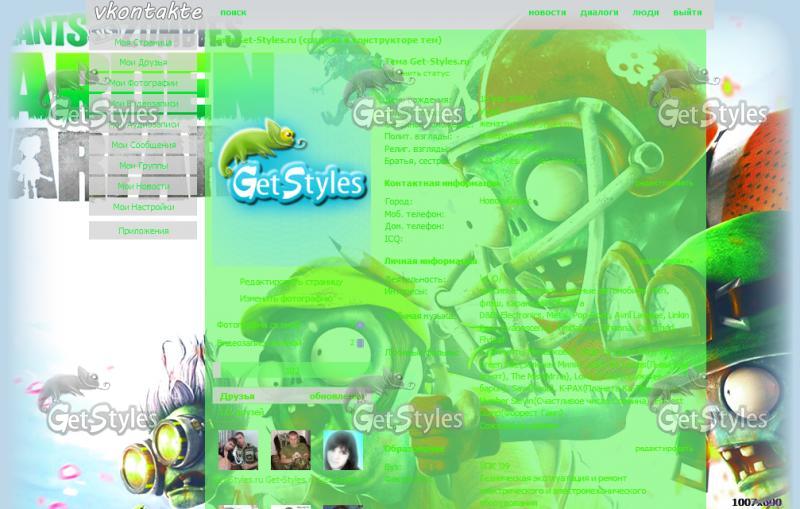Viewport: 800px width, 509px height.
Task: Open the dark-haired woman friend avatar
Action: 343,451
